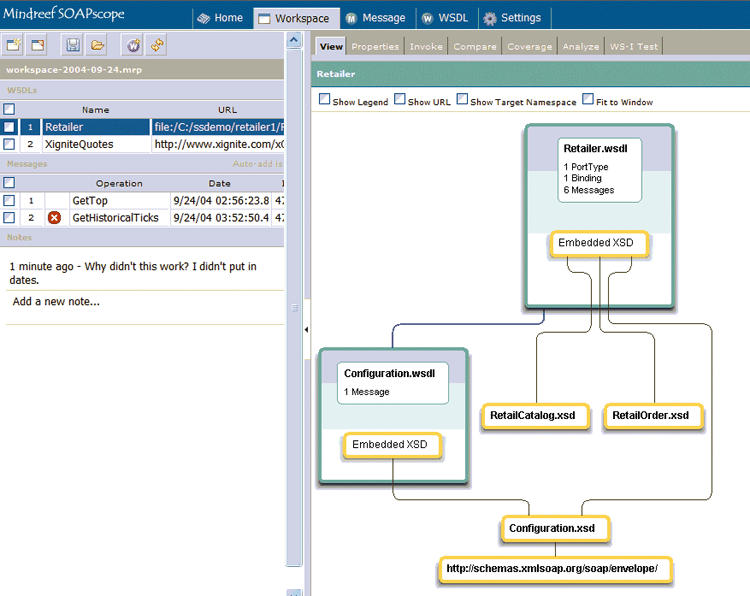The height and width of the screenshot is (596, 750).
Task: Open the Analyze tab
Action: coord(581,46)
